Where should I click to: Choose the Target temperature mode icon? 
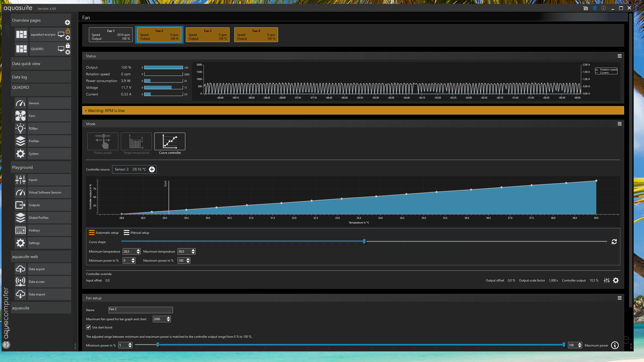coord(136,141)
